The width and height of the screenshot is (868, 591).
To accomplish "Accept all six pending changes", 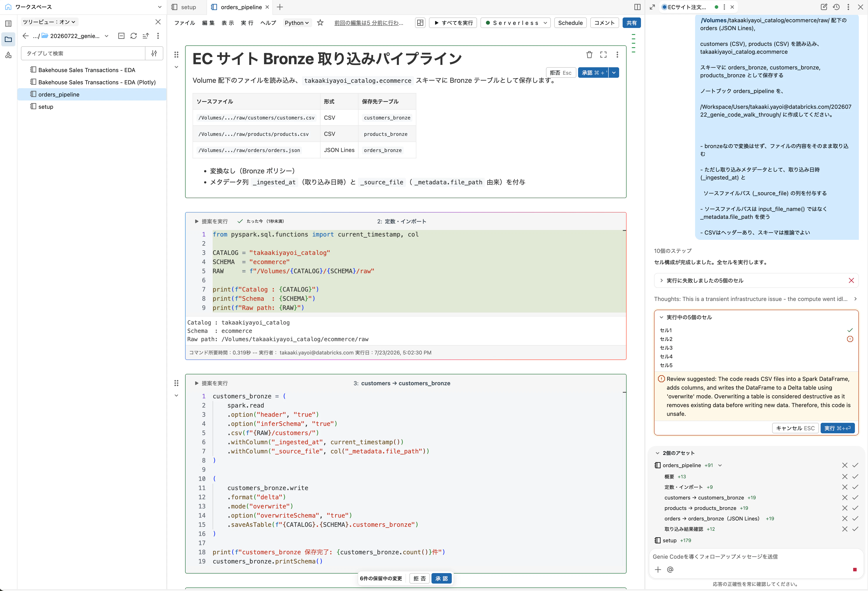I will coord(441,578).
